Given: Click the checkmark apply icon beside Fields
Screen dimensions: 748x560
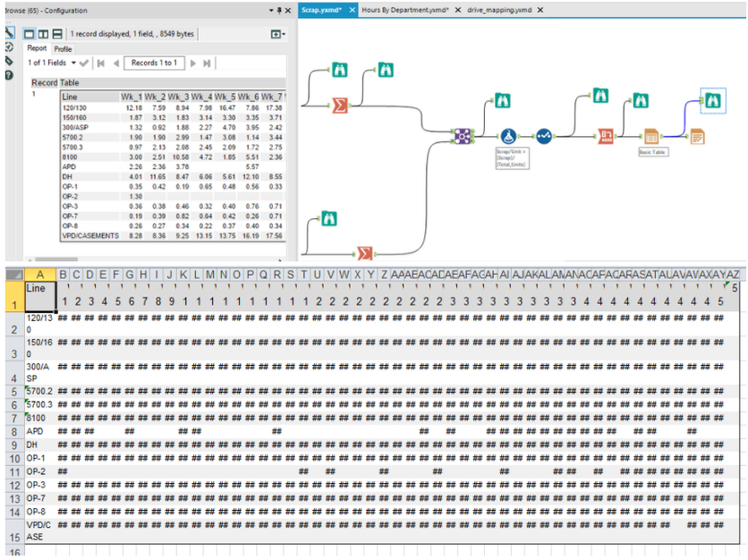Looking at the screenshot, I should [84, 63].
